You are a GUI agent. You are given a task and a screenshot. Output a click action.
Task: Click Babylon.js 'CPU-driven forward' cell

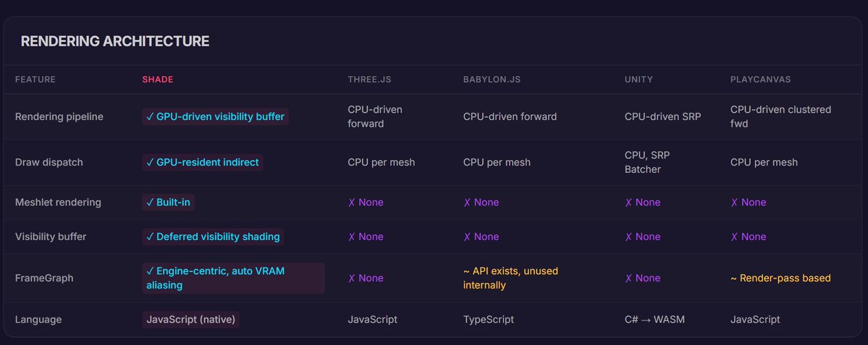(x=510, y=116)
